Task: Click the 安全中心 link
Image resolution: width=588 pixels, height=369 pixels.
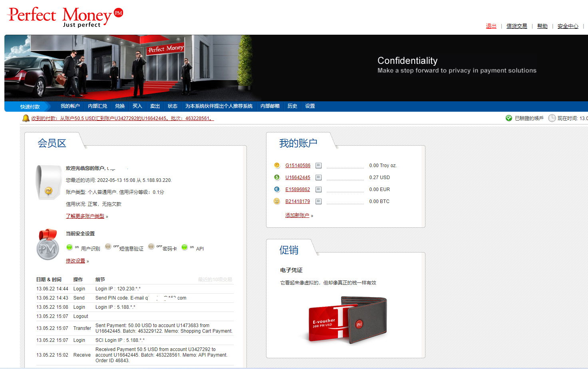Action: tap(568, 26)
